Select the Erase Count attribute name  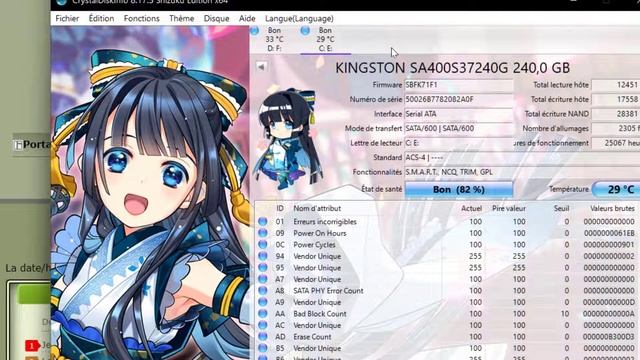coord(312,337)
